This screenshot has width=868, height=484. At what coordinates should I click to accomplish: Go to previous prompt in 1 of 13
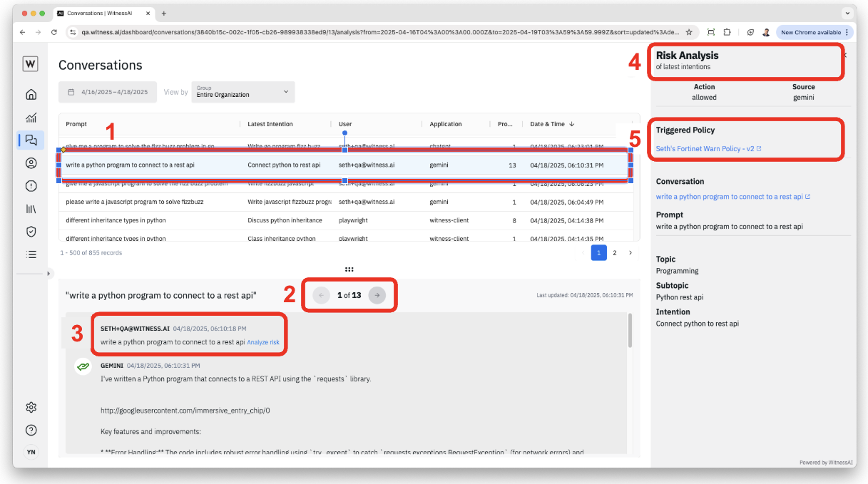click(x=321, y=295)
